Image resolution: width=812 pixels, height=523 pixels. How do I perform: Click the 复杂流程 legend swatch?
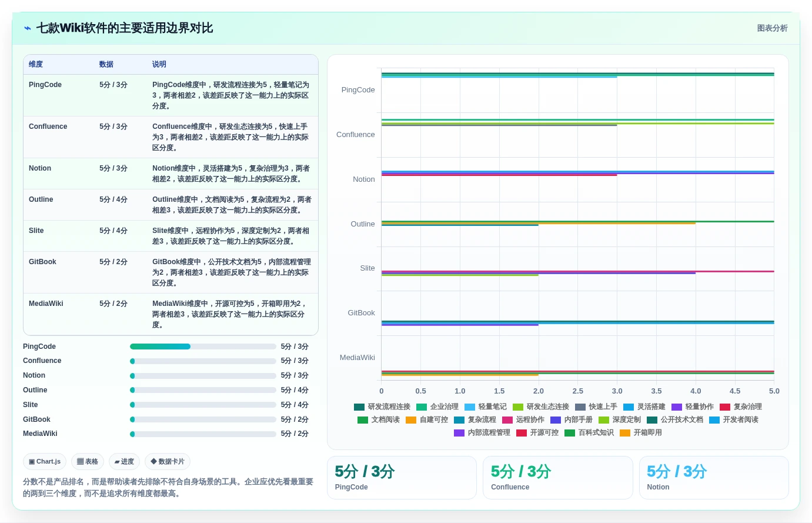459,419
